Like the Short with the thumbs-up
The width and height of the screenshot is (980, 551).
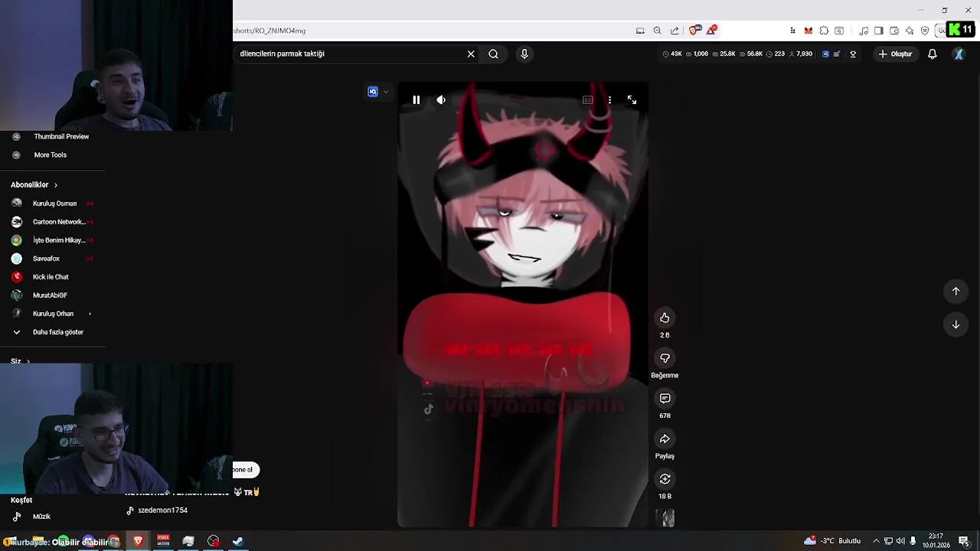665,318
